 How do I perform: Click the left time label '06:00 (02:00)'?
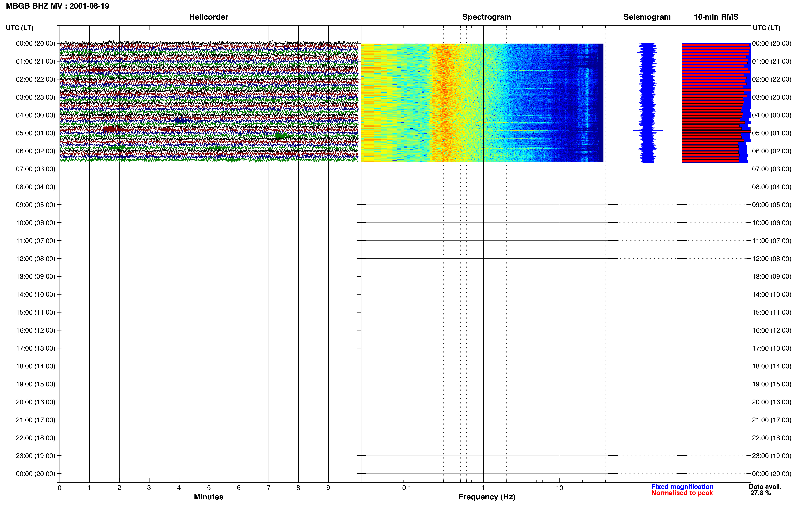coord(36,151)
